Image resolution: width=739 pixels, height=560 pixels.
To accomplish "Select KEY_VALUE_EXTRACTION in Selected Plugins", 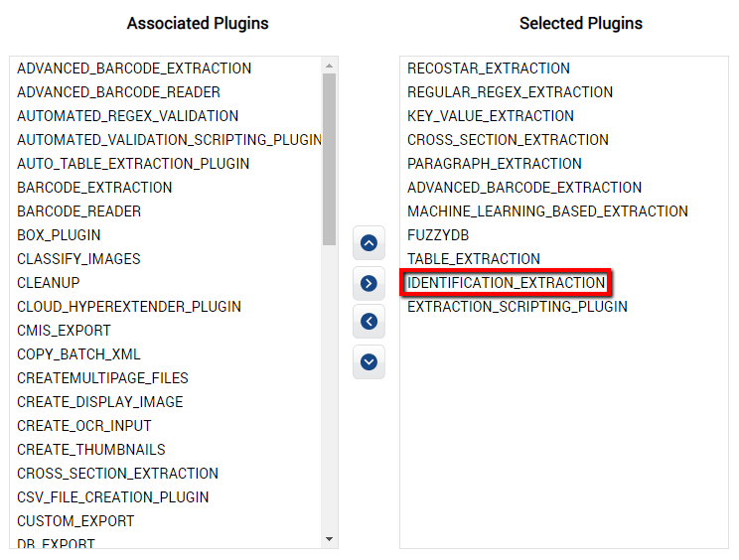I will tap(490, 116).
